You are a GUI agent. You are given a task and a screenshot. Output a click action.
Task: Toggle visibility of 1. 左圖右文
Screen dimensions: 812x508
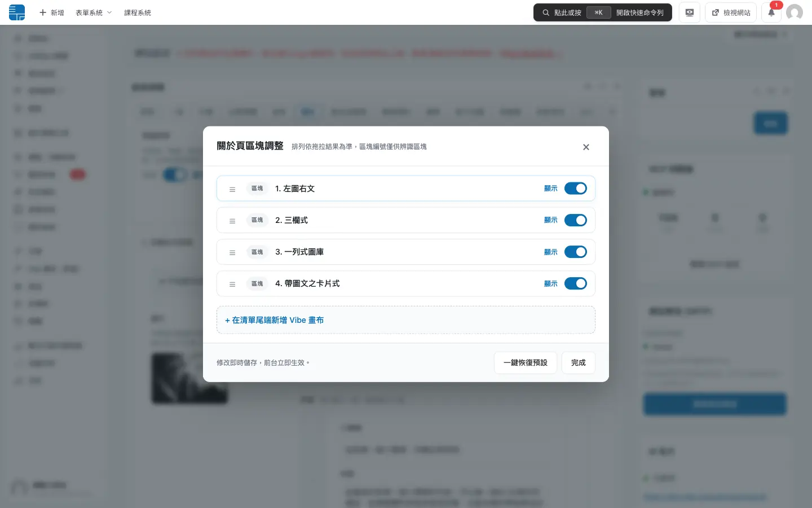(576, 189)
